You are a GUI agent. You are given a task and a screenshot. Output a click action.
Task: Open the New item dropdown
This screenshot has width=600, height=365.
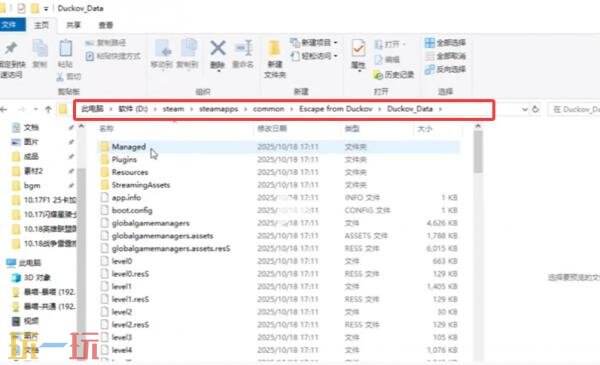pos(314,42)
